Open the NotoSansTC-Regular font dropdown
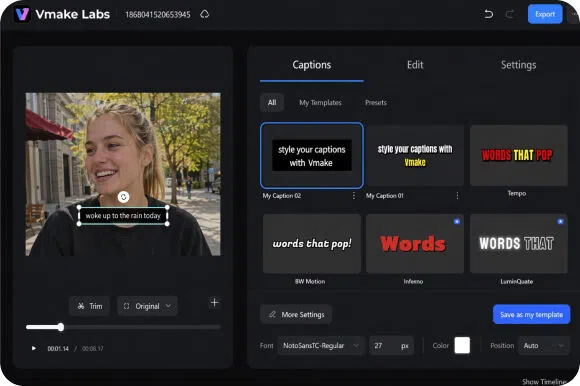The width and height of the screenshot is (580, 386). click(321, 346)
